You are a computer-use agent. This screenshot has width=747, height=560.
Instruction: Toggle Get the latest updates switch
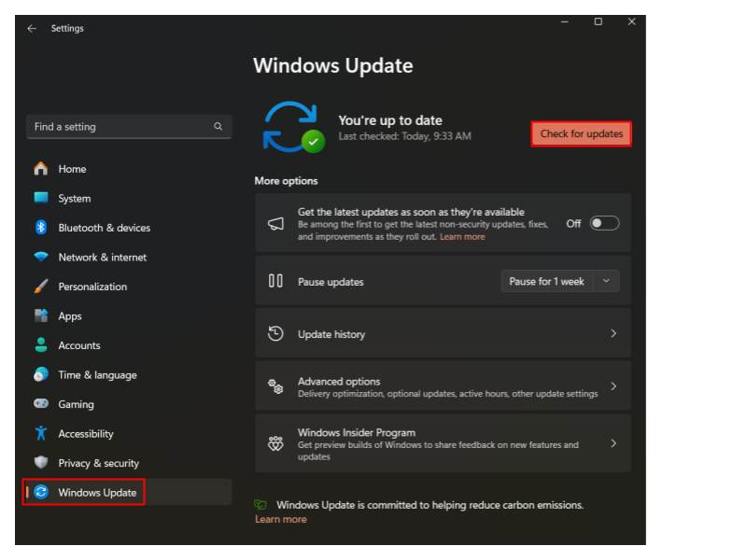(x=604, y=223)
